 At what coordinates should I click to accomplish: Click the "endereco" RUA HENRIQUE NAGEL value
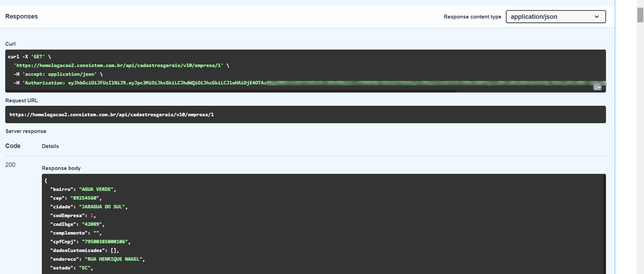point(113,259)
